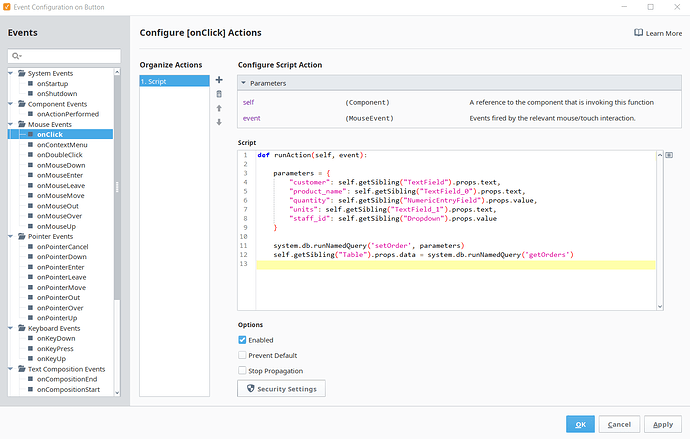
Task: Move the action down with arrow icon
Action: click(219, 122)
